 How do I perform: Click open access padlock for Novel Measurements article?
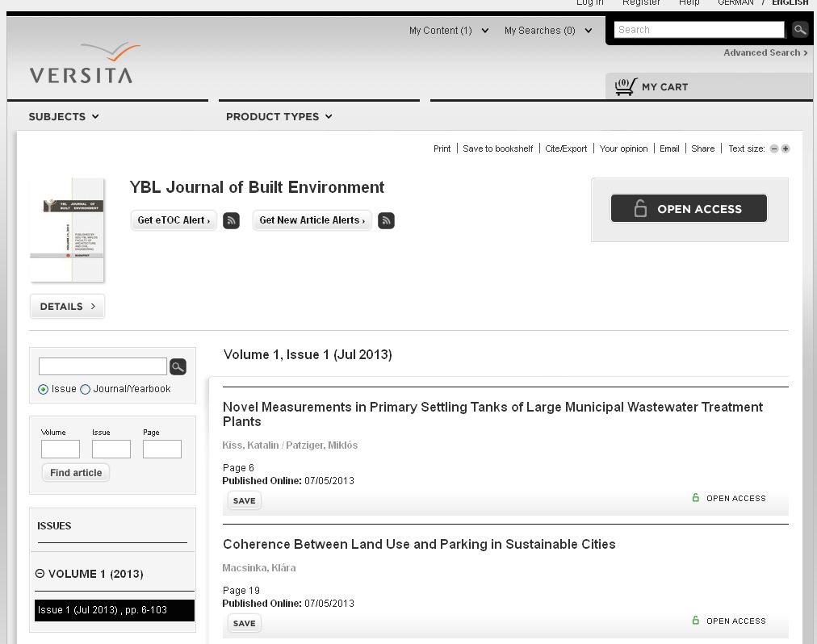point(696,498)
